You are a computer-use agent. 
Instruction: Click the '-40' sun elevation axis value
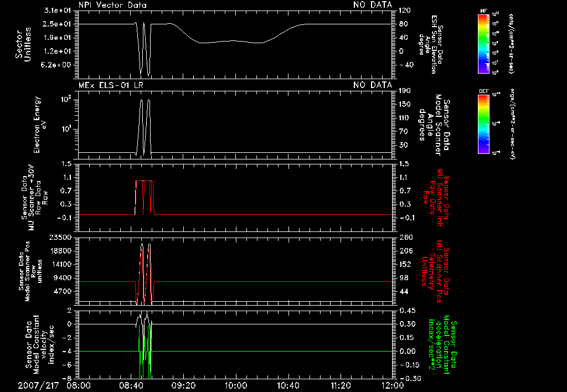click(406, 65)
